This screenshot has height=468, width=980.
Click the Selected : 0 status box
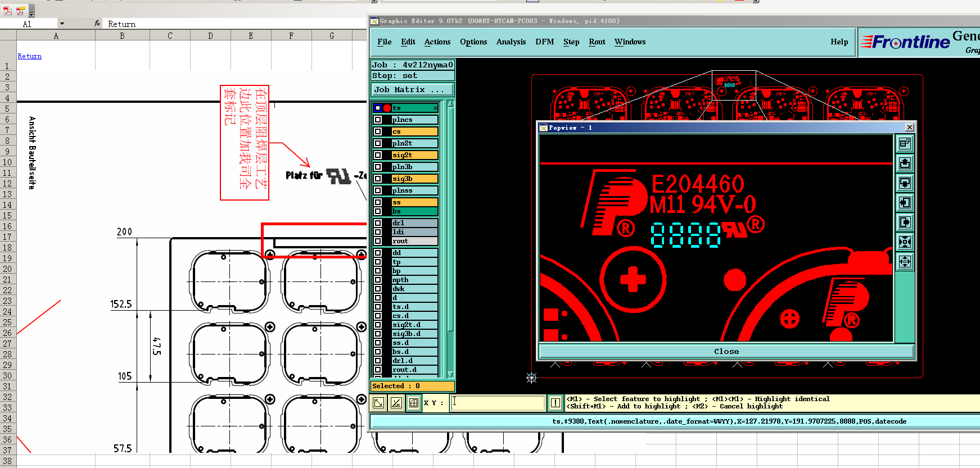tap(412, 386)
